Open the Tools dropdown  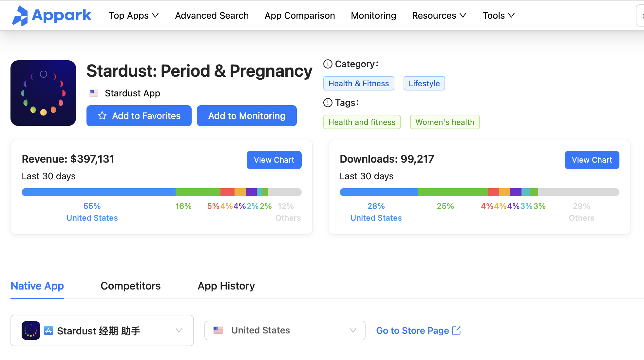tap(498, 15)
